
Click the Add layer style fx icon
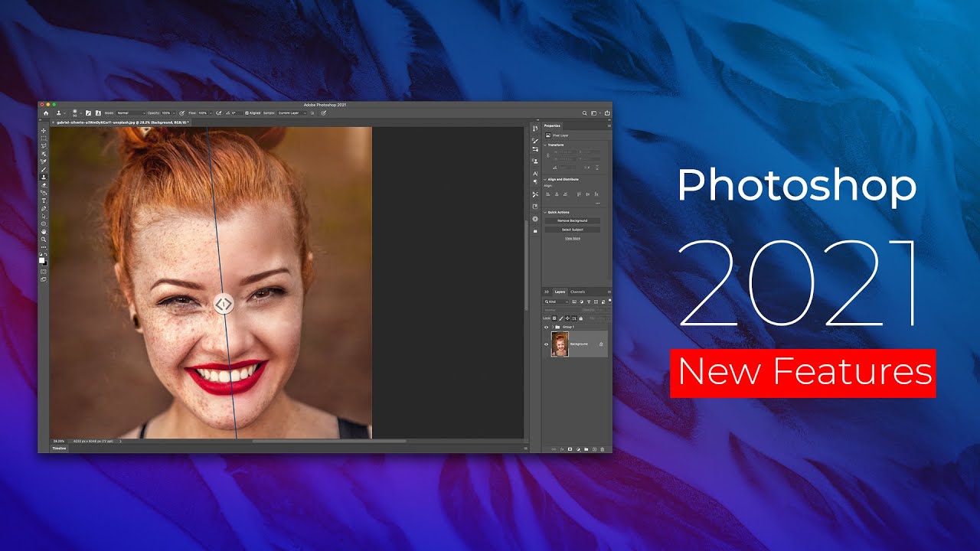point(562,449)
